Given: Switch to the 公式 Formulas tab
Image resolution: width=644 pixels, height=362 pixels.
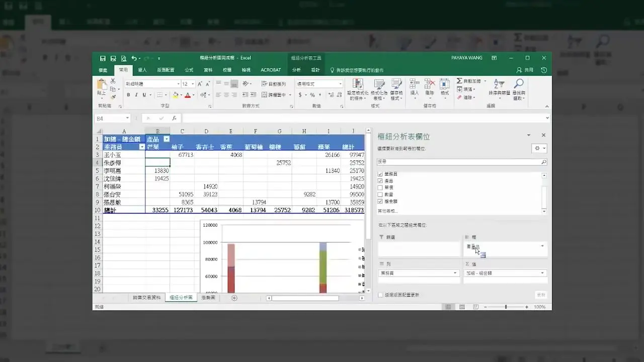Looking at the screenshot, I should tap(189, 70).
